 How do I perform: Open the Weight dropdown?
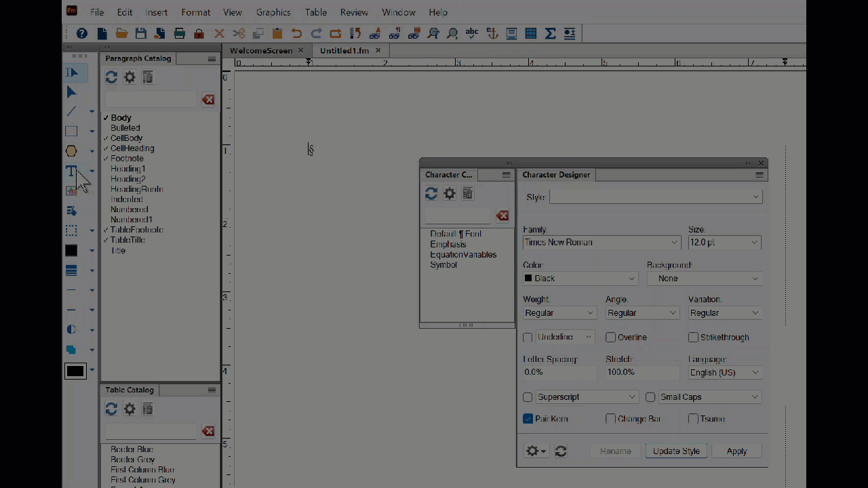[x=559, y=313]
